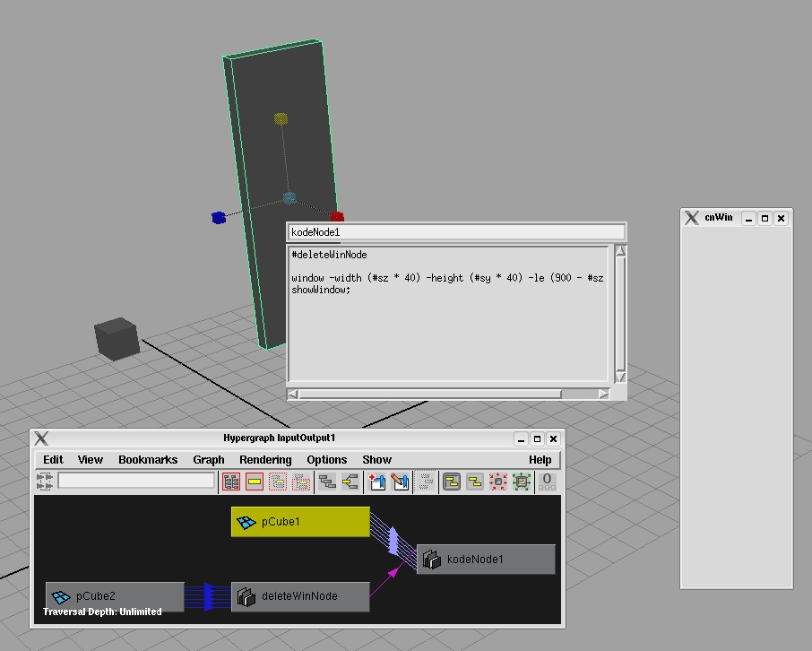Click the showWindow; line in code editor

pyautogui.click(x=321, y=290)
